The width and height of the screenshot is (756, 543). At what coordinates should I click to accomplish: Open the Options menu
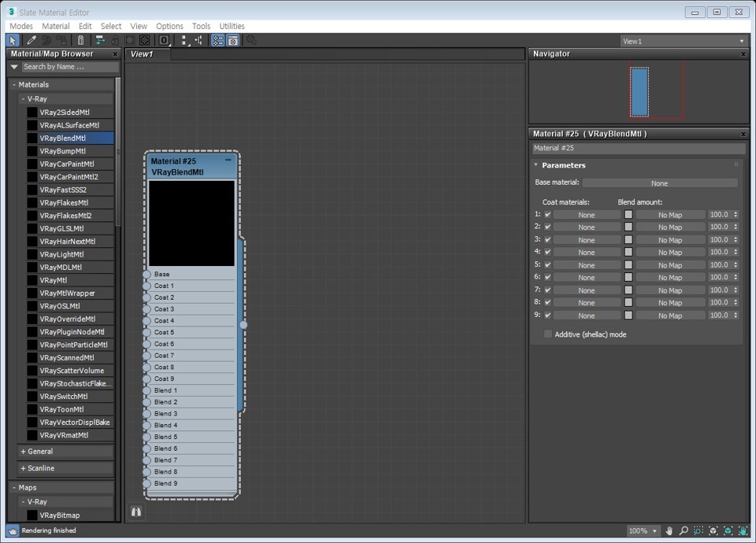(x=169, y=26)
